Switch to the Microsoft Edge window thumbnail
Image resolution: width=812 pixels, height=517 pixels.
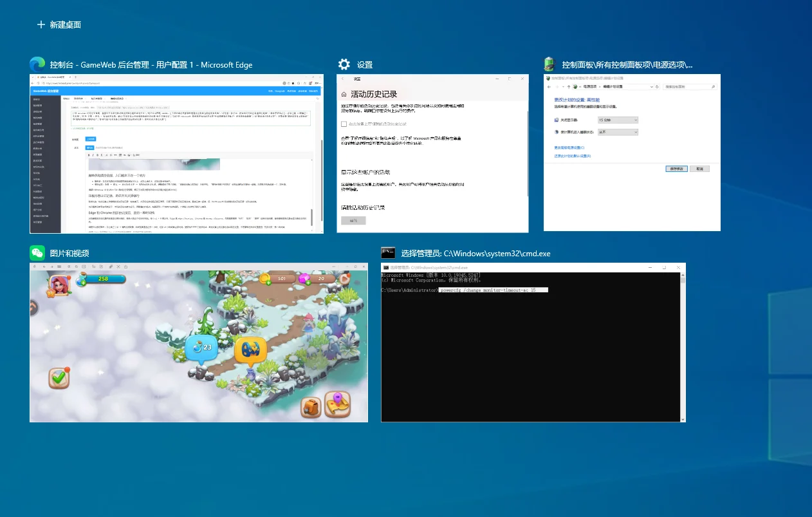176,153
